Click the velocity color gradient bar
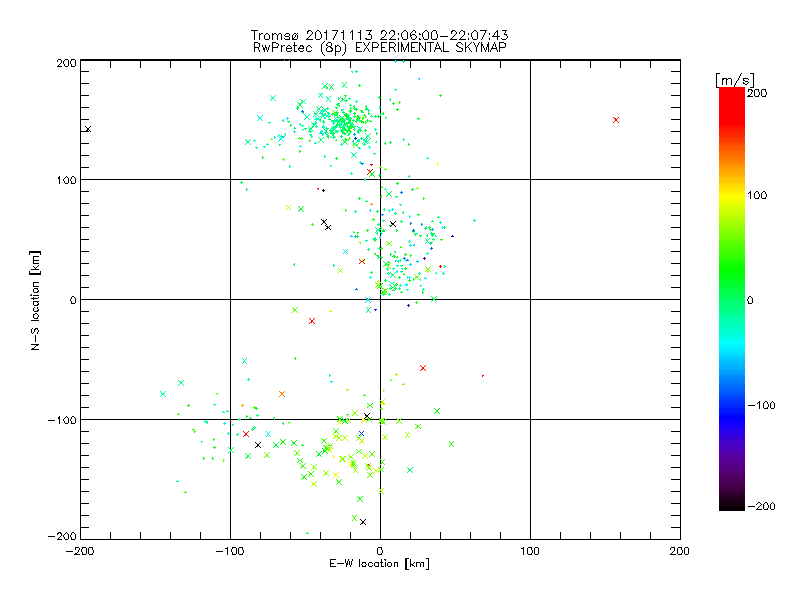Image resolution: width=800 pixels, height=600 pixels. click(732, 299)
